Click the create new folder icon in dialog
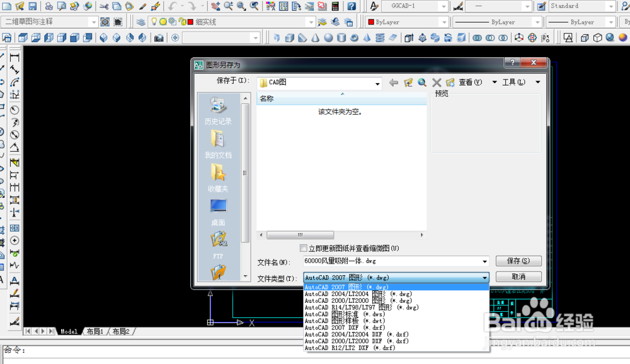Viewport: 630px width, 364px height. pos(450,82)
